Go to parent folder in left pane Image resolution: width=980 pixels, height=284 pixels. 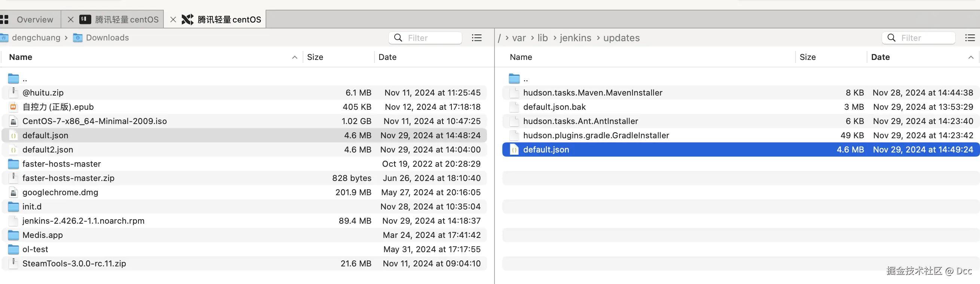pos(244,79)
